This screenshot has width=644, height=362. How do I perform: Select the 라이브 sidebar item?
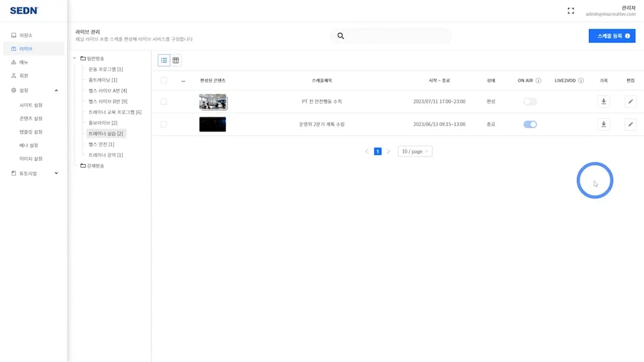(34, 48)
